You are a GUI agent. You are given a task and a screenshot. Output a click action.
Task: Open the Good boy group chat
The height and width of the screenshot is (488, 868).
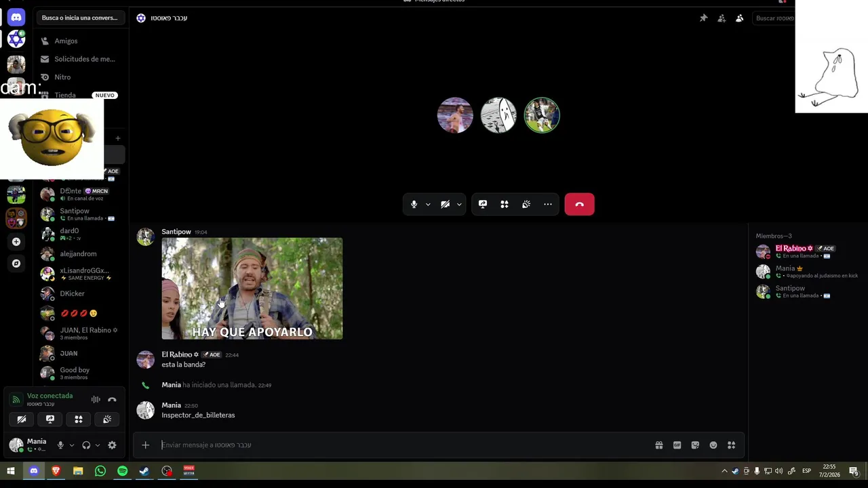[81, 373]
